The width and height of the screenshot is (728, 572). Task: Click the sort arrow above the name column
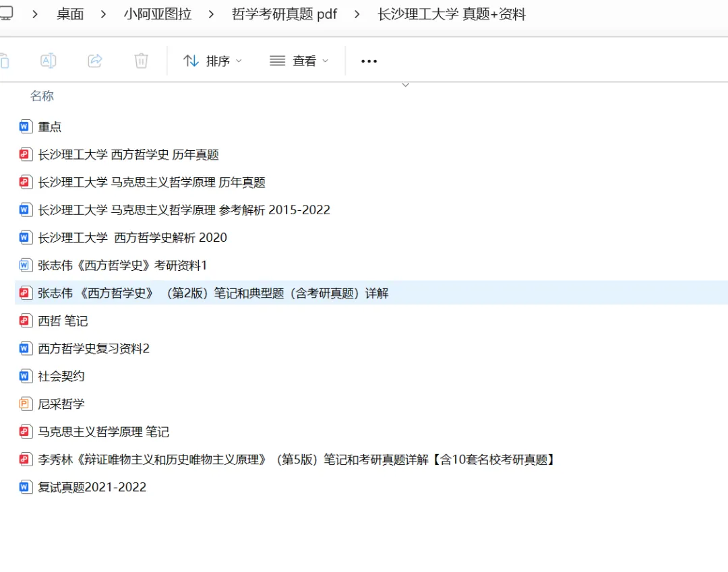[405, 85]
